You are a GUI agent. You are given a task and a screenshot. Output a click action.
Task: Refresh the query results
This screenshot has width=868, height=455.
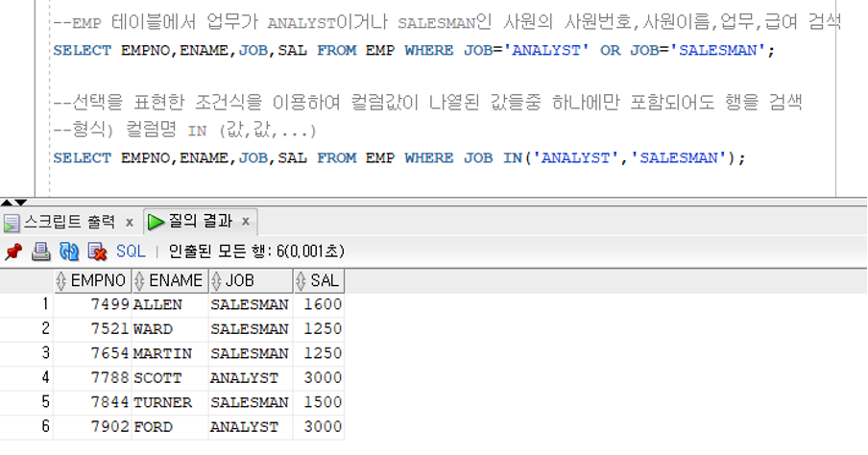69,251
